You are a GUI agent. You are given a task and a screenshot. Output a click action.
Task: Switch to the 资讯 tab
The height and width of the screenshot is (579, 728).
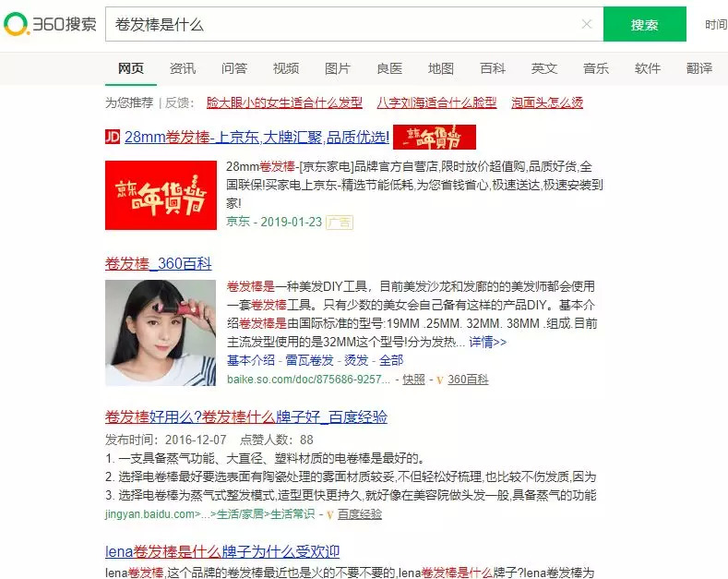[x=183, y=68]
